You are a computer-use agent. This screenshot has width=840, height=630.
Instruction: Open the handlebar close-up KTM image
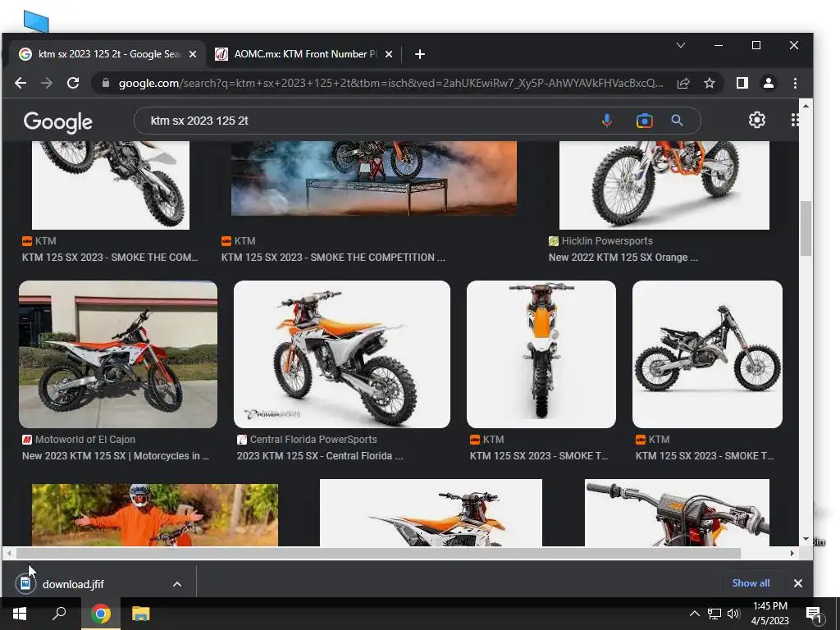(x=677, y=513)
